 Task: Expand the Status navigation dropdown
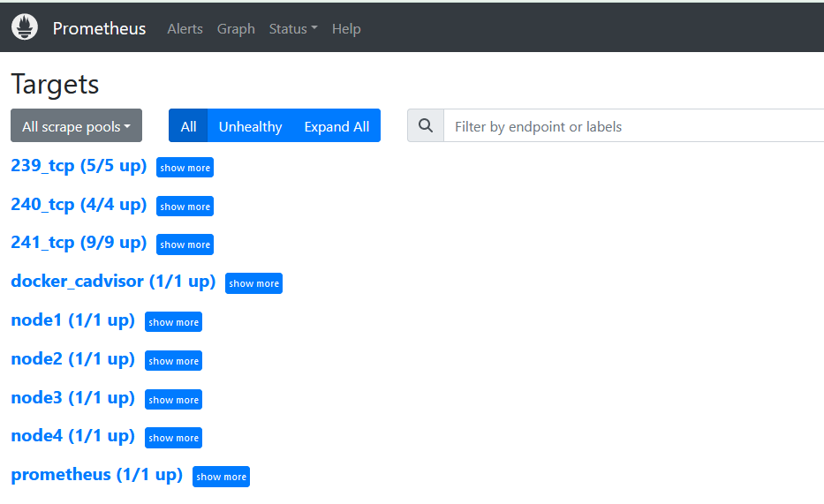(x=293, y=29)
